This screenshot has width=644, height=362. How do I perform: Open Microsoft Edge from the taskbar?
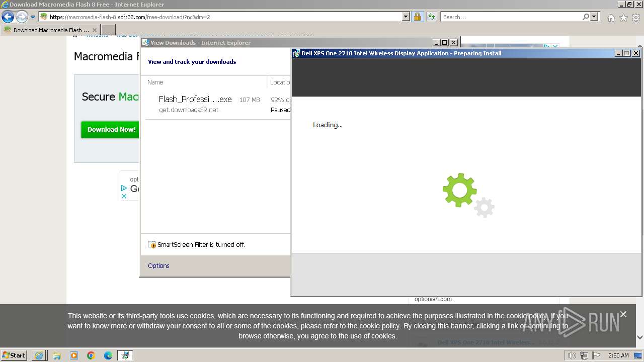[x=108, y=355]
